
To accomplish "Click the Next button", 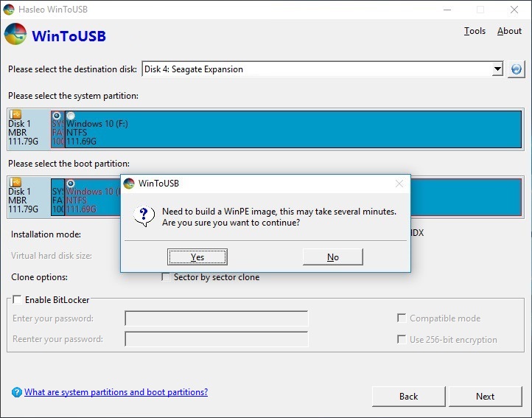I will [x=485, y=397].
